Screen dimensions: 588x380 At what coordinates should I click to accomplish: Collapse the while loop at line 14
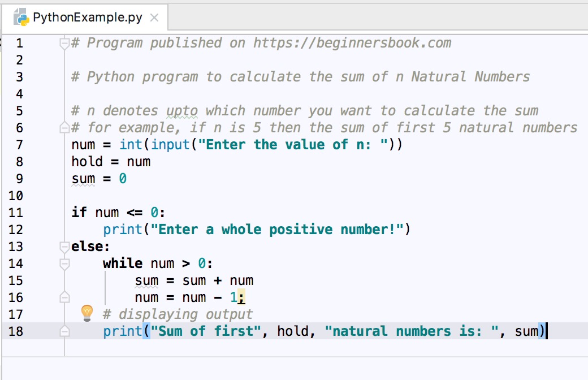pos(64,263)
